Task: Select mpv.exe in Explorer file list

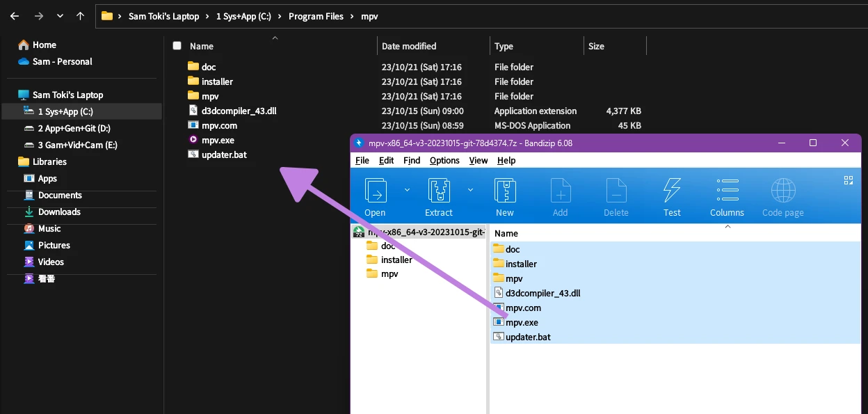Action: click(x=211, y=140)
